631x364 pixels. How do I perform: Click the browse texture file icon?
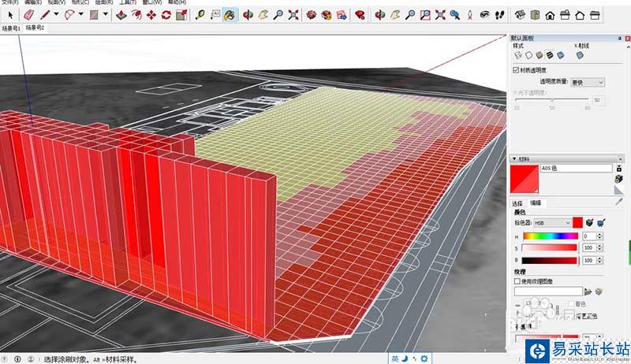[x=588, y=292]
